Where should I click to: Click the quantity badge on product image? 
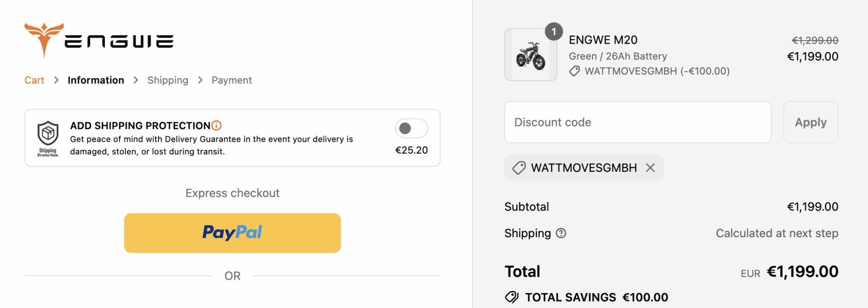pos(554,32)
